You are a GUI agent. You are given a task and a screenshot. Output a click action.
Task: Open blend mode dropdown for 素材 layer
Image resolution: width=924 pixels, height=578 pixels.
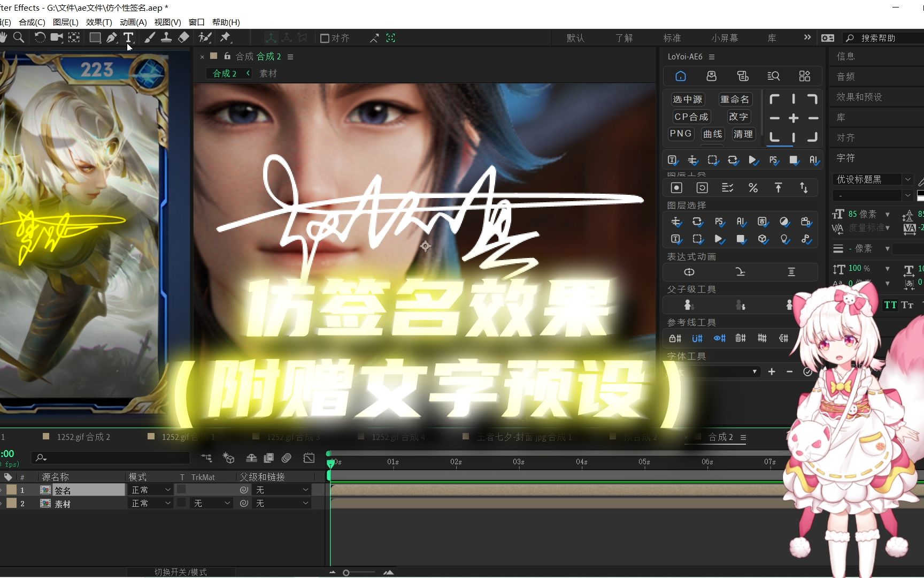[x=151, y=503]
